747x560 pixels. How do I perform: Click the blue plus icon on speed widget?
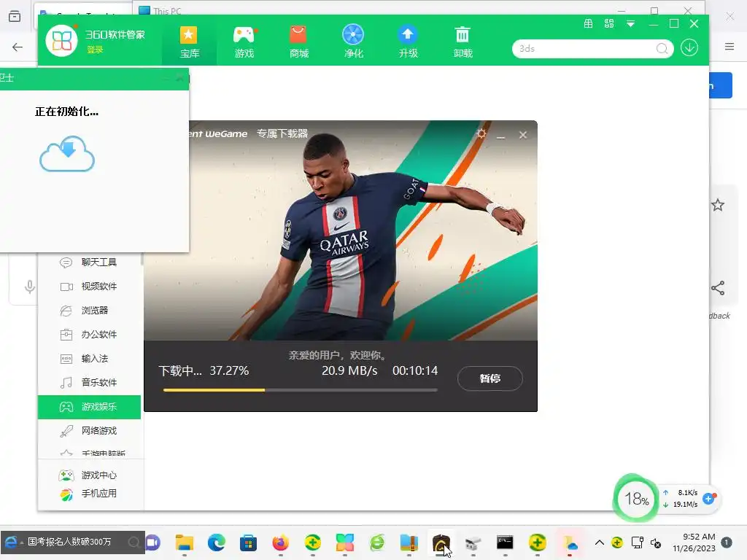709,499
